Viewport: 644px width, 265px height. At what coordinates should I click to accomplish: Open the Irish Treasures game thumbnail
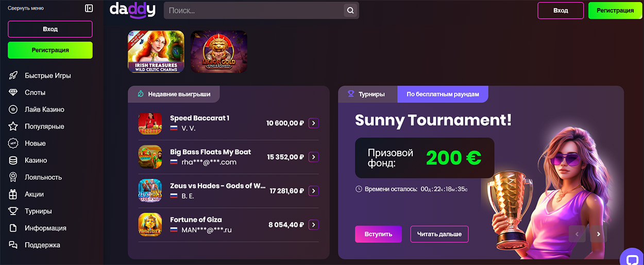pyautogui.click(x=156, y=51)
